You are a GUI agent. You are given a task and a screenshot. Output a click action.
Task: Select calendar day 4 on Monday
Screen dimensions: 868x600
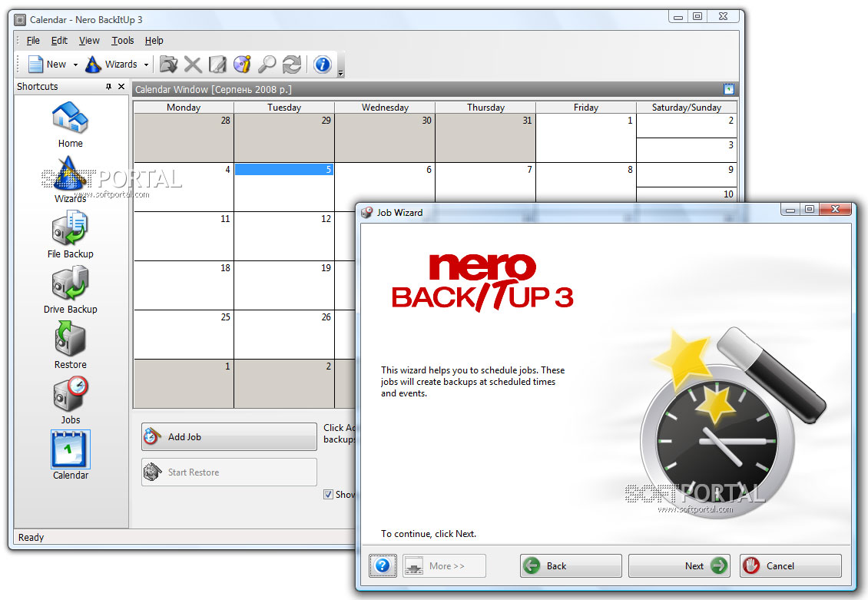tap(184, 187)
